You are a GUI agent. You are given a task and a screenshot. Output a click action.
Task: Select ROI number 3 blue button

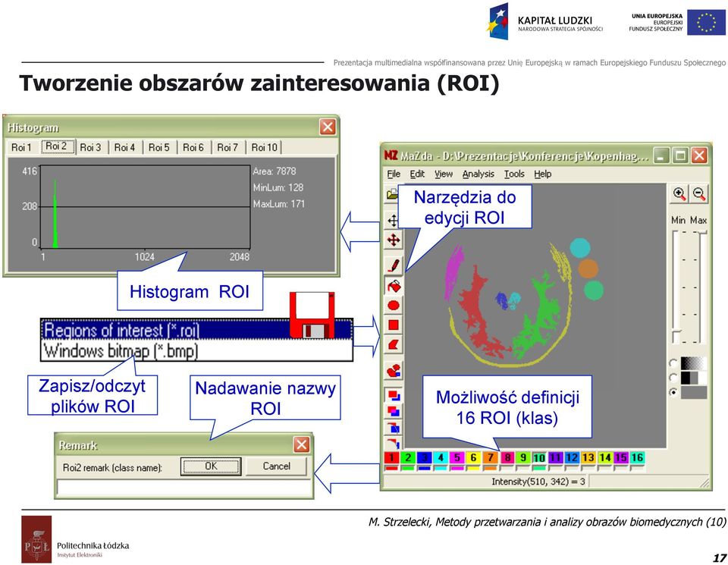(x=424, y=458)
